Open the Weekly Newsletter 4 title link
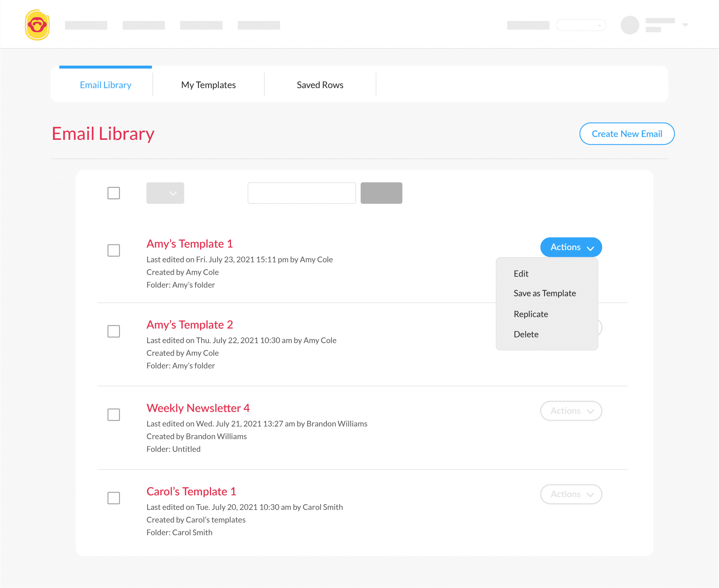The width and height of the screenshot is (719, 588). coord(198,408)
